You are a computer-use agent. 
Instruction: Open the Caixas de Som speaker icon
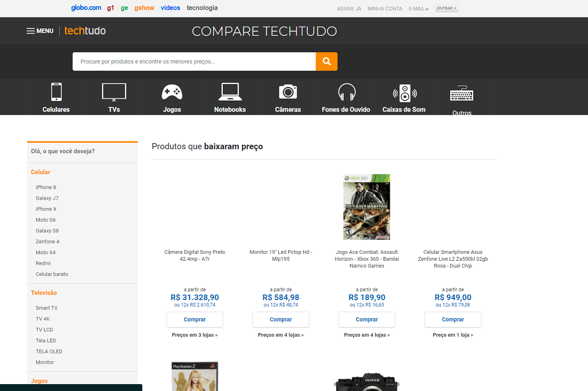coord(404,93)
